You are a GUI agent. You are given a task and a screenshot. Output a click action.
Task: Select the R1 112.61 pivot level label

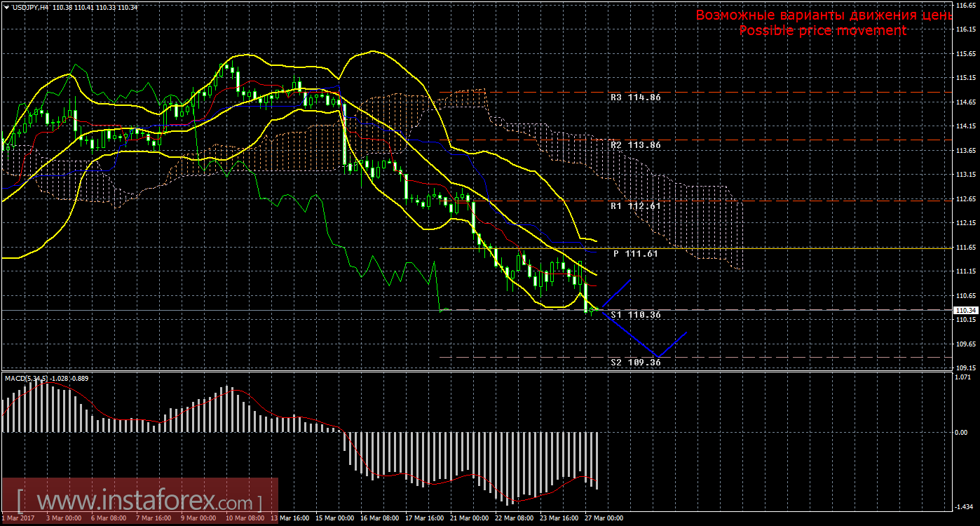(x=634, y=206)
